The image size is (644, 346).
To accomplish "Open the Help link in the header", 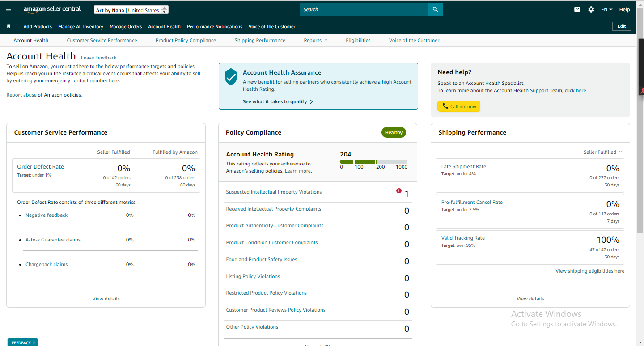I will pyautogui.click(x=624, y=9).
